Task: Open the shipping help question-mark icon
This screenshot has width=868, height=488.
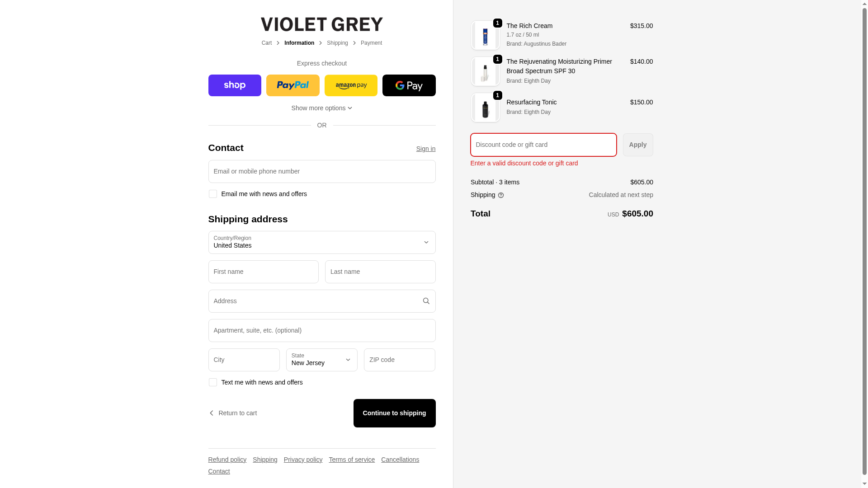Action: (500, 195)
